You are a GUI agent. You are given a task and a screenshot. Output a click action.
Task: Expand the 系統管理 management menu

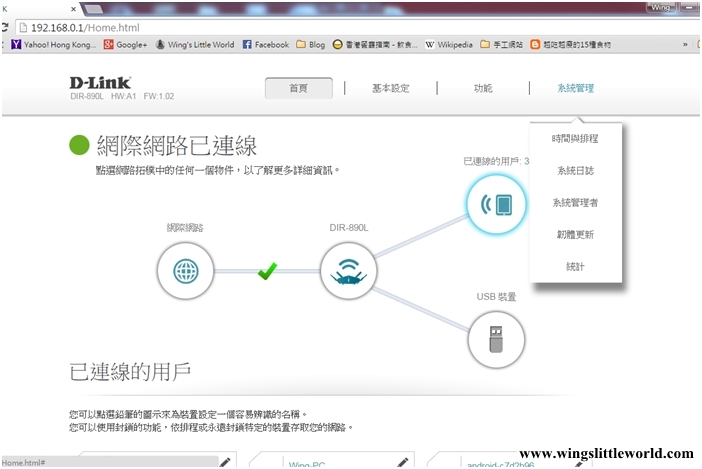tap(575, 88)
